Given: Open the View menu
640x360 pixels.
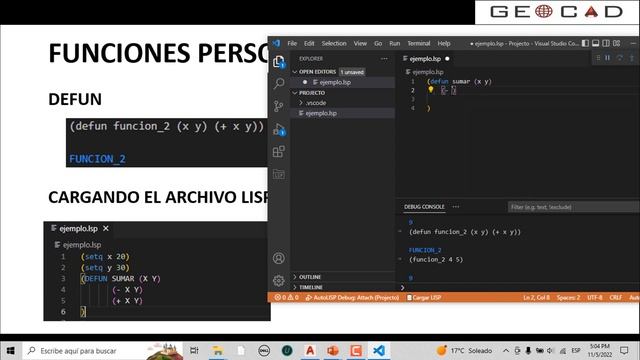Looking at the screenshot, I should tap(360, 43).
